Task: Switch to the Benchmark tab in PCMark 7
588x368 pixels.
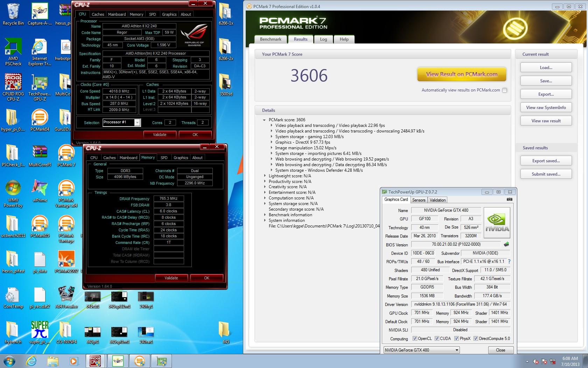Action: click(x=271, y=39)
